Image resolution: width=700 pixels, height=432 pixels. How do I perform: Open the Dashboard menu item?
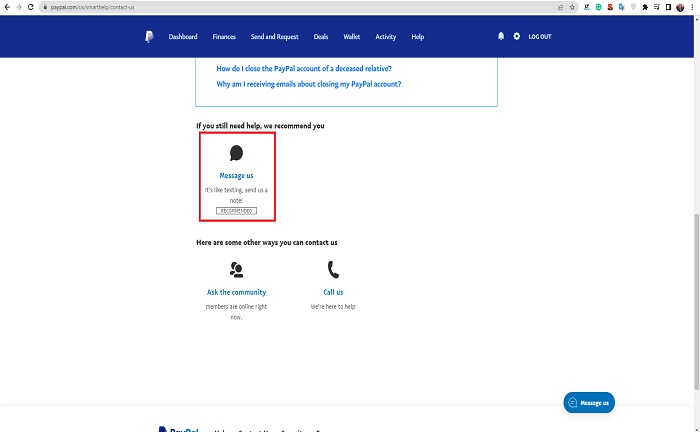183,37
